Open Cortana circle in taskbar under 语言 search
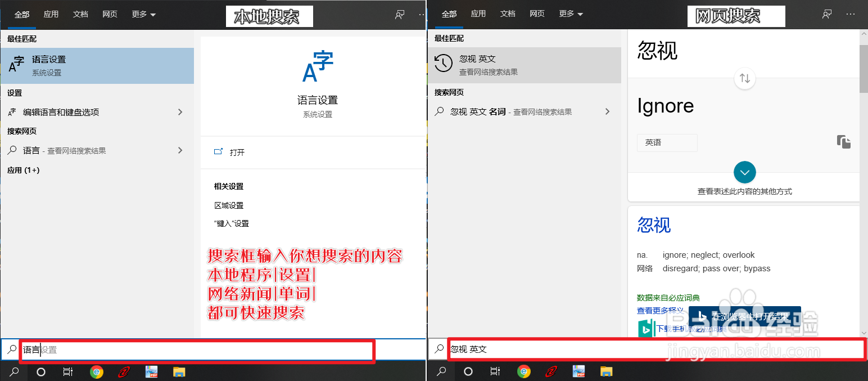This screenshot has width=868, height=381. coord(40,371)
